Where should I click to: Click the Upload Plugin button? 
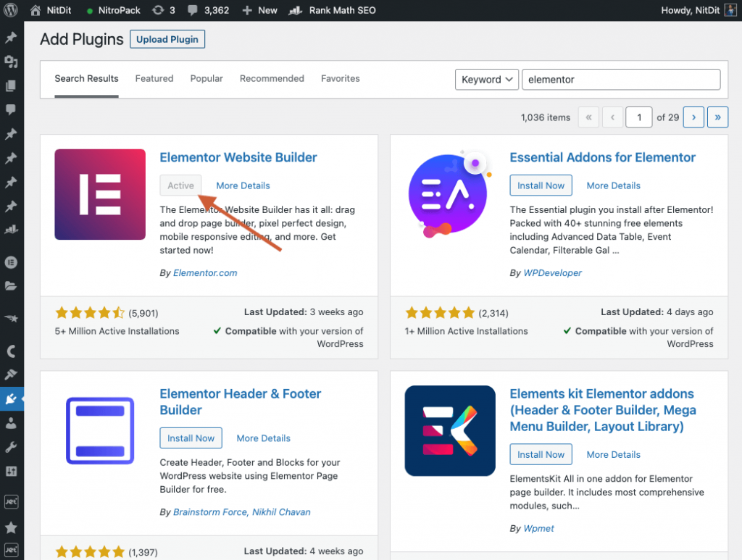167,39
